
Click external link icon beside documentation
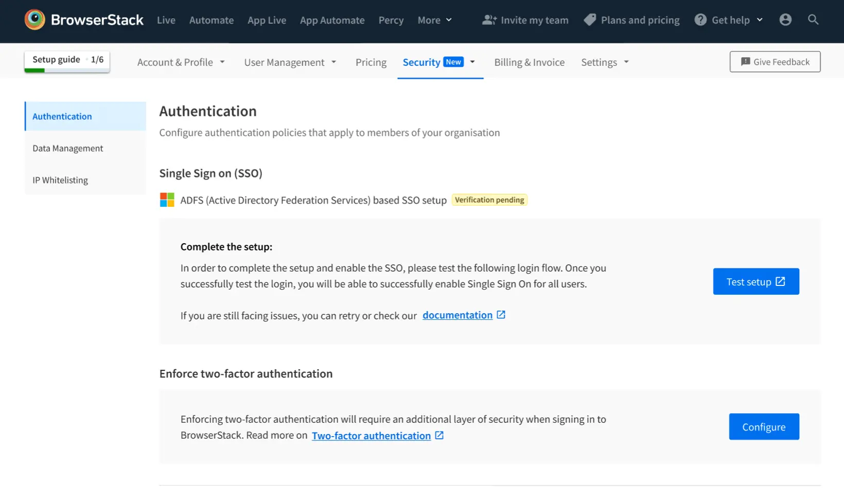click(501, 315)
